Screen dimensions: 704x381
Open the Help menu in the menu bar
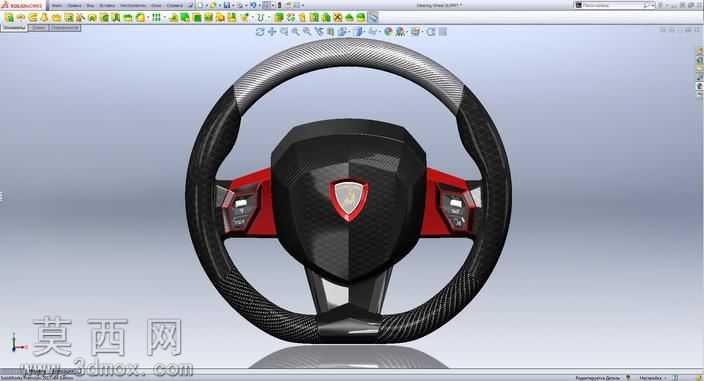coord(175,5)
